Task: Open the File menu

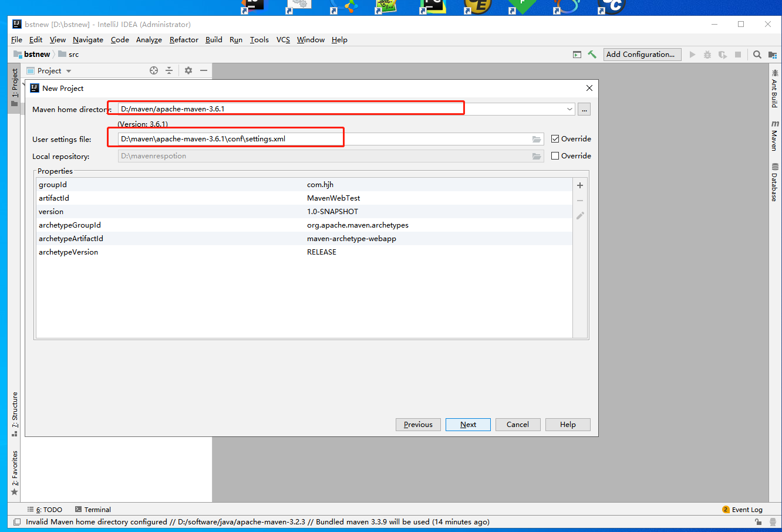Action: coord(16,40)
